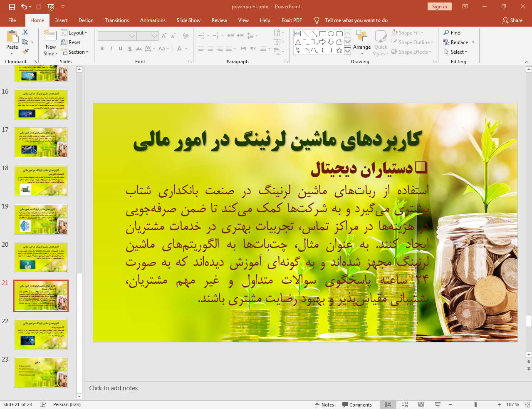This screenshot has height=409, width=532.
Task: Apply Center text alignment
Action: pyautogui.click(x=210, y=49)
